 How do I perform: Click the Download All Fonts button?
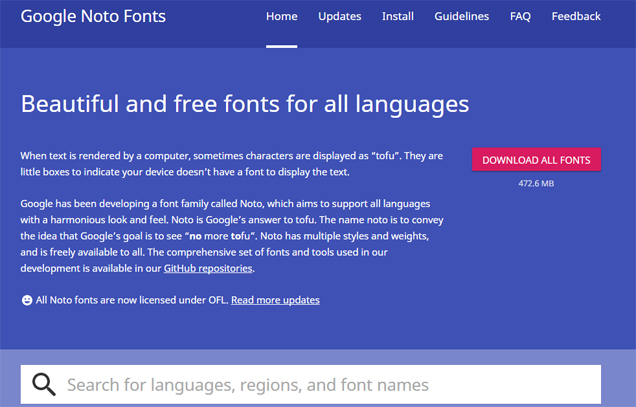click(536, 160)
